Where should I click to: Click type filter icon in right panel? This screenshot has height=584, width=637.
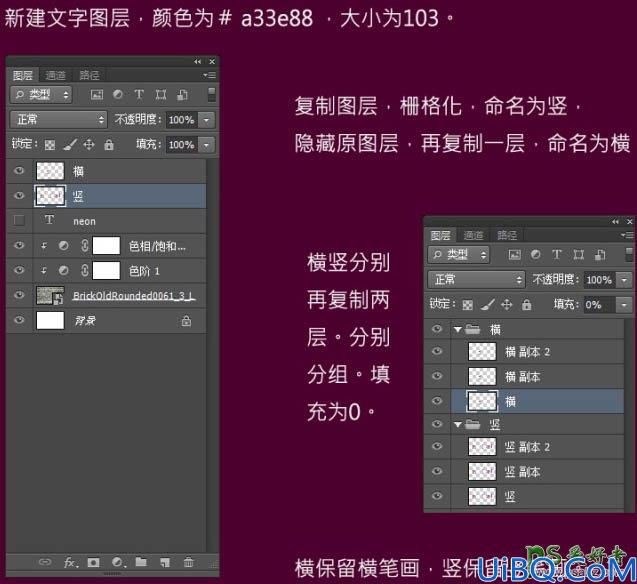pyautogui.click(x=557, y=255)
